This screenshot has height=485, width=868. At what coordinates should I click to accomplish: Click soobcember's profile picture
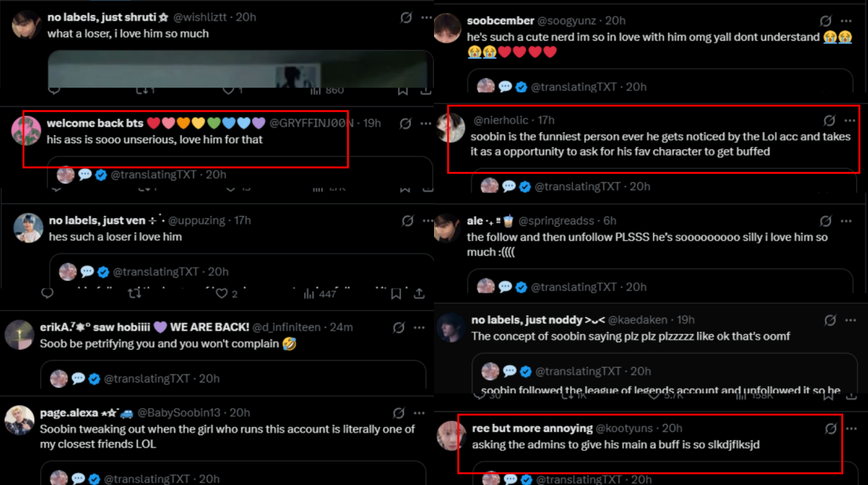pos(447,28)
